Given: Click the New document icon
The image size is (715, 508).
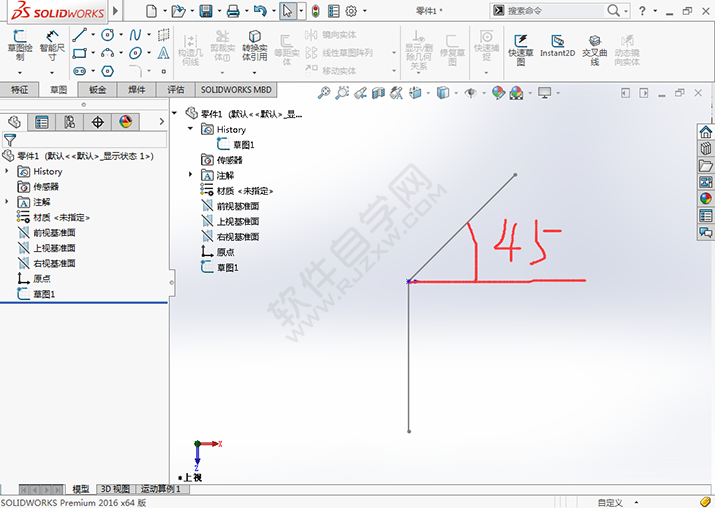Looking at the screenshot, I should click(151, 11).
